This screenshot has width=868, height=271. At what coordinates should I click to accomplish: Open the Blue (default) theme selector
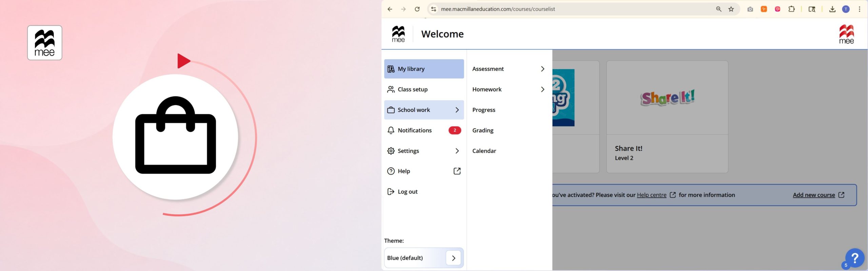[424, 258]
